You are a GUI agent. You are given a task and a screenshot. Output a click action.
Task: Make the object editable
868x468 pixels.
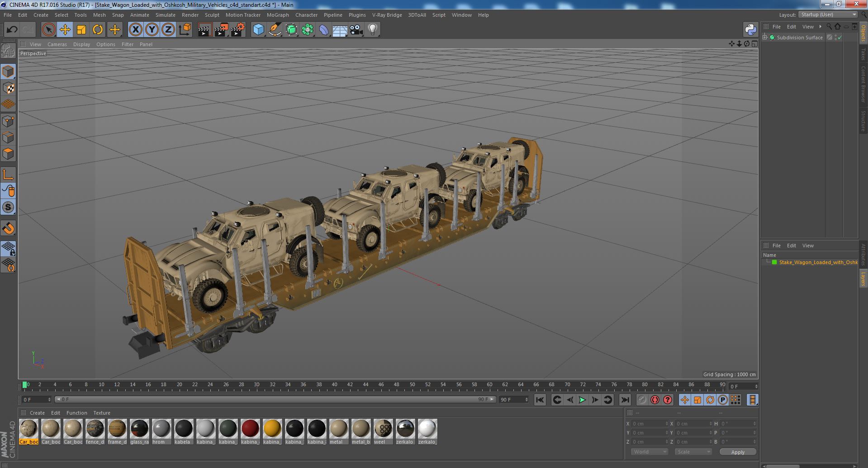pos(8,51)
